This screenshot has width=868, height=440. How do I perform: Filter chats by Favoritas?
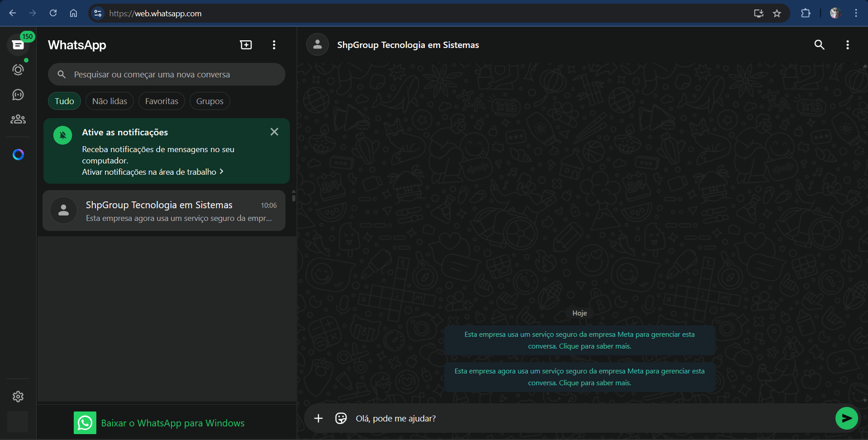click(x=161, y=101)
